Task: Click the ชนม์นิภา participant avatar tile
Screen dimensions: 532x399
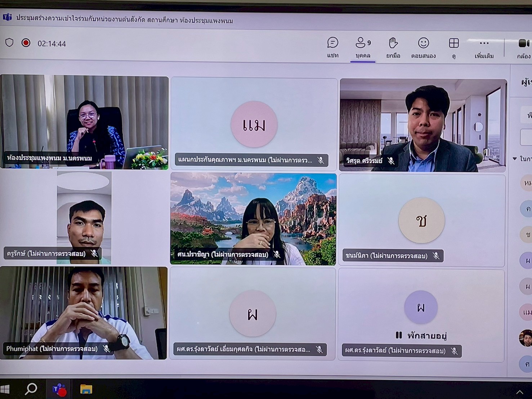Action: pyautogui.click(x=421, y=220)
